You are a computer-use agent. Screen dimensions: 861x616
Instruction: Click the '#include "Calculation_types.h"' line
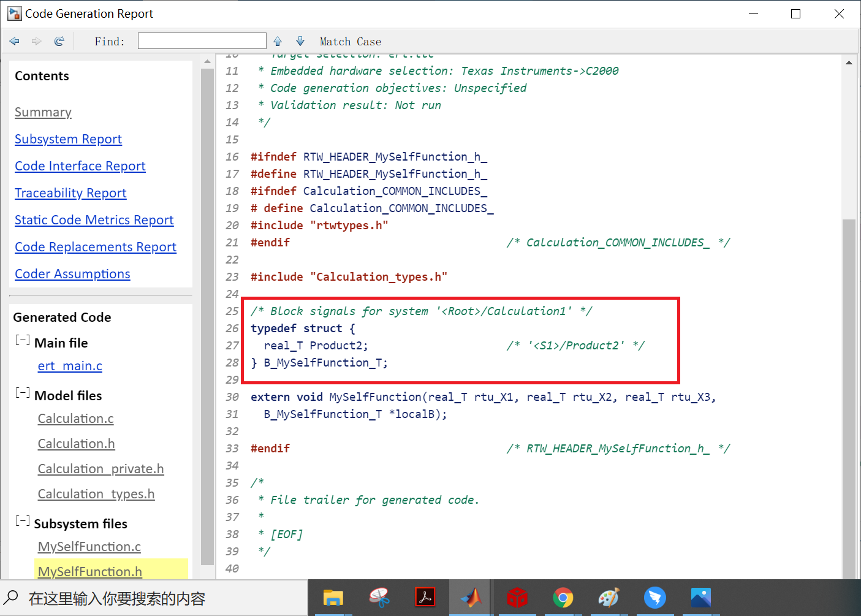pos(349,277)
